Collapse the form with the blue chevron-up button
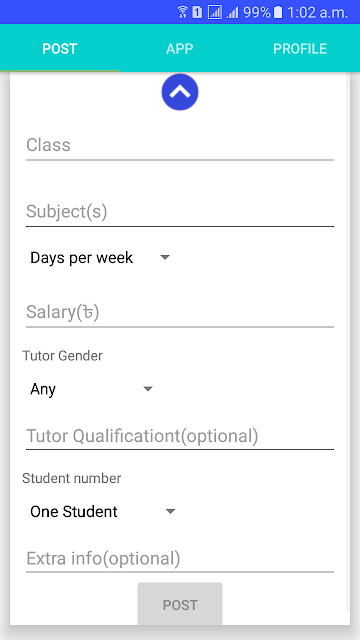This screenshot has height=640, width=360. [180, 92]
